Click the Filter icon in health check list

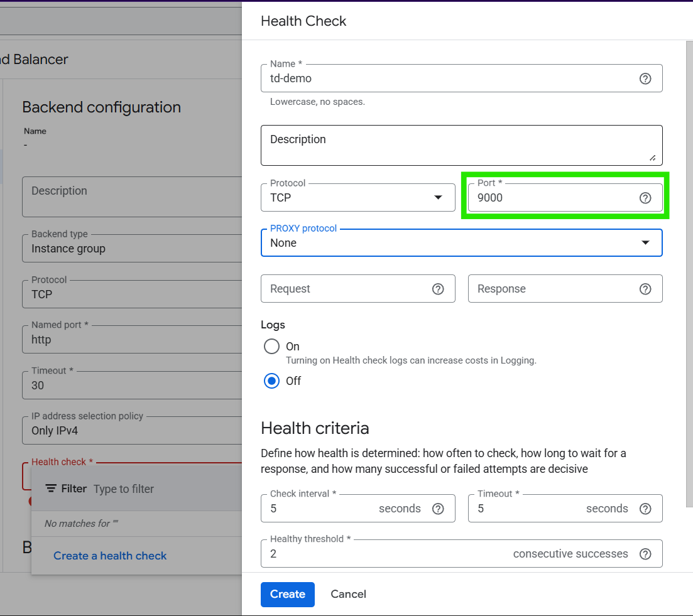tap(51, 489)
